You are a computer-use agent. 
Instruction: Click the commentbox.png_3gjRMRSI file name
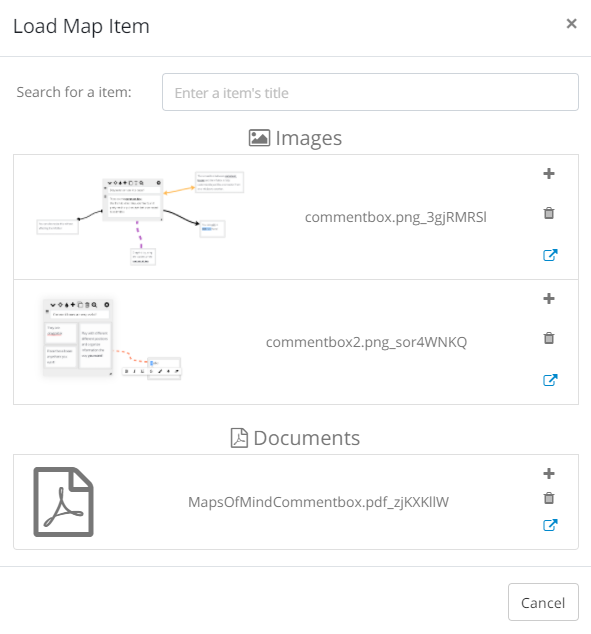click(396, 218)
